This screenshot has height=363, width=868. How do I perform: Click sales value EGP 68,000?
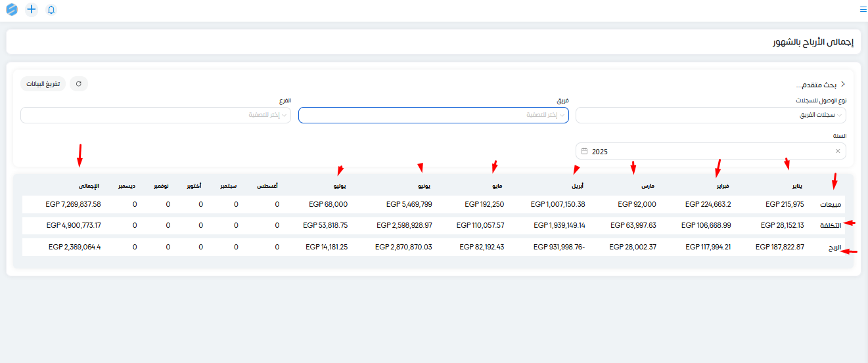coord(328,204)
